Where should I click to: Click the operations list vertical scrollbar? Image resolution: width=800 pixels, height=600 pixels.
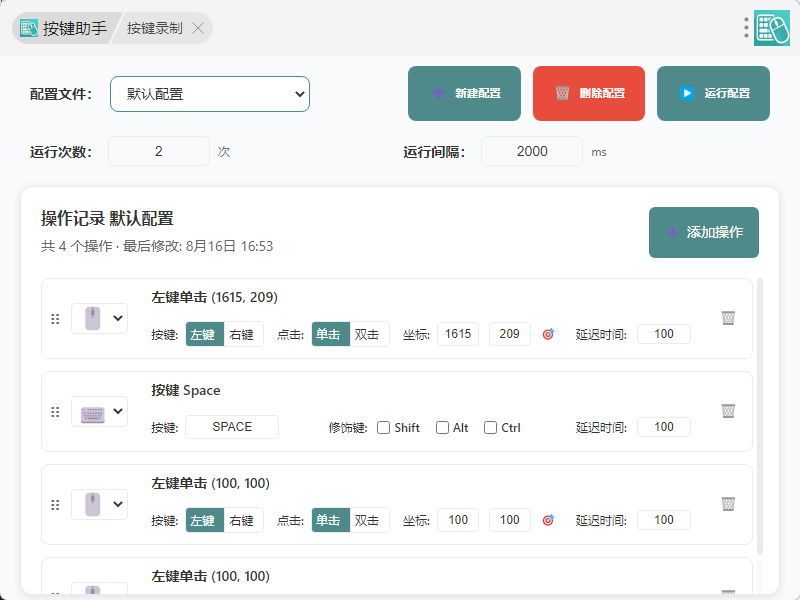760,416
